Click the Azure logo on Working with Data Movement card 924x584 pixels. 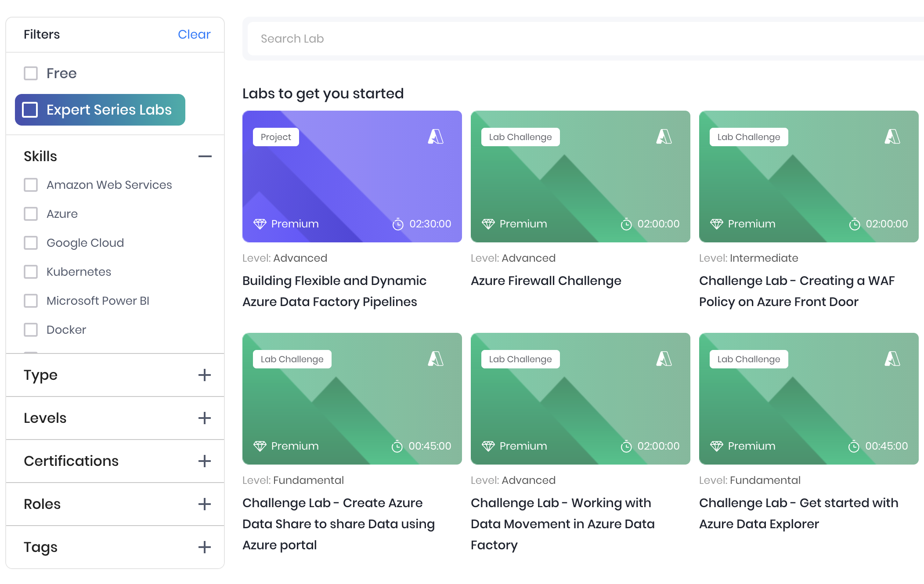[x=664, y=359]
